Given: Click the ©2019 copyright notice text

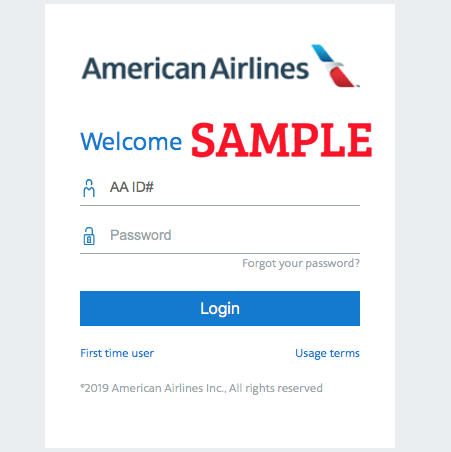Looking at the screenshot, I should tap(201, 388).
